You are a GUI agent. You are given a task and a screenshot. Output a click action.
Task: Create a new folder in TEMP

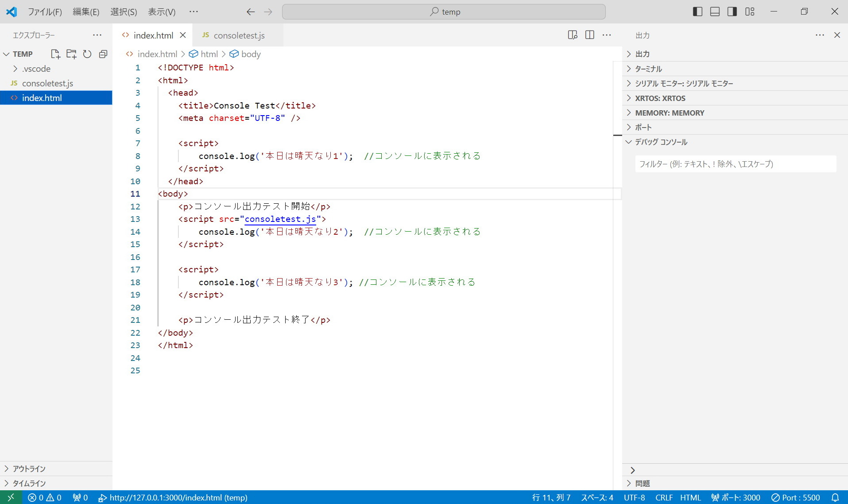click(71, 54)
